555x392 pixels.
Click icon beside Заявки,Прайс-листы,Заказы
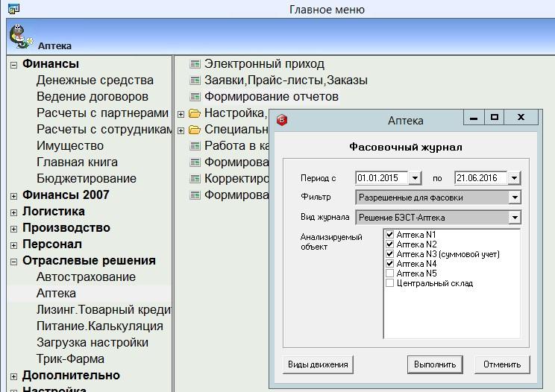click(x=195, y=80)
